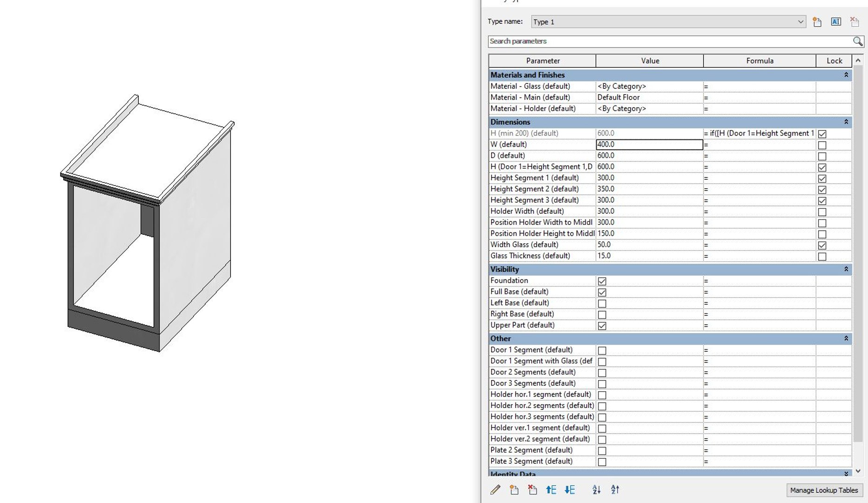The width and height of the screenshot is (868, 503).
Task: Click the search magnifier icon
Action: 857,41
